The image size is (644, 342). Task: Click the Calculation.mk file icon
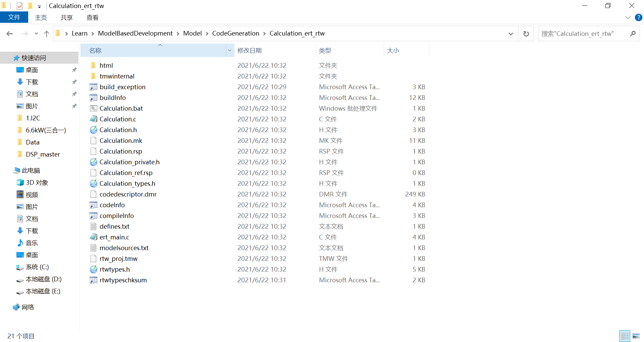(x=93, y=140)
